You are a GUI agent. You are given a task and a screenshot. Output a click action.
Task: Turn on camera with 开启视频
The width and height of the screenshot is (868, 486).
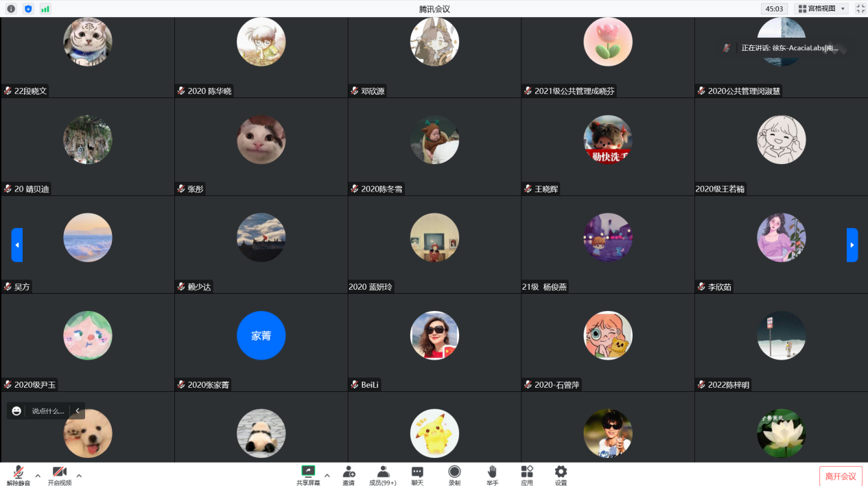coord(60,474)
